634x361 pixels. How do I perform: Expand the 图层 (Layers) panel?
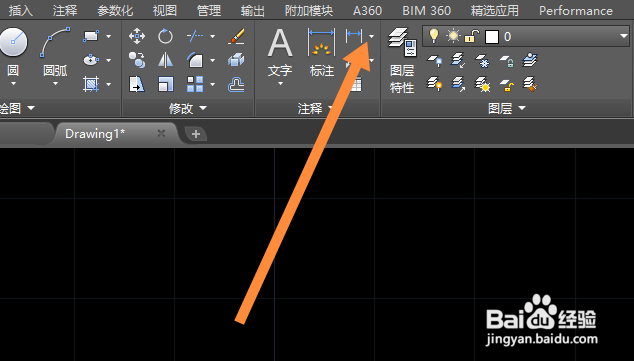point(507,108)
